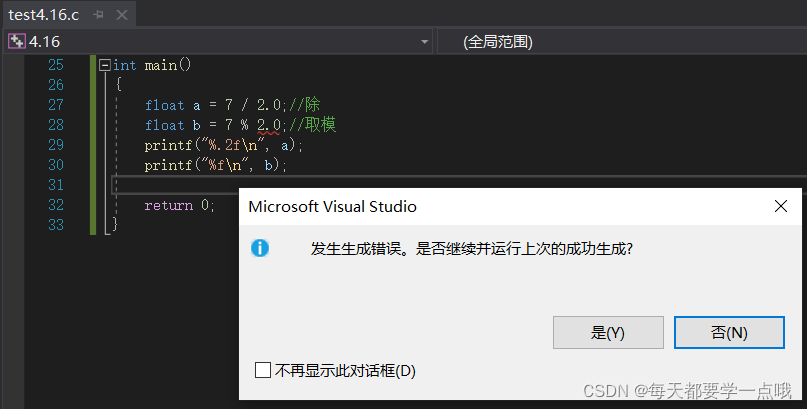Collapse the main() function block

click(105, 65)
